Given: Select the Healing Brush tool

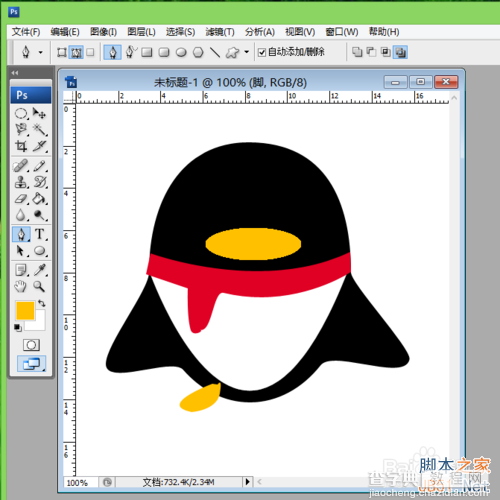Looking at the screenshot, I should pos(21,166).
